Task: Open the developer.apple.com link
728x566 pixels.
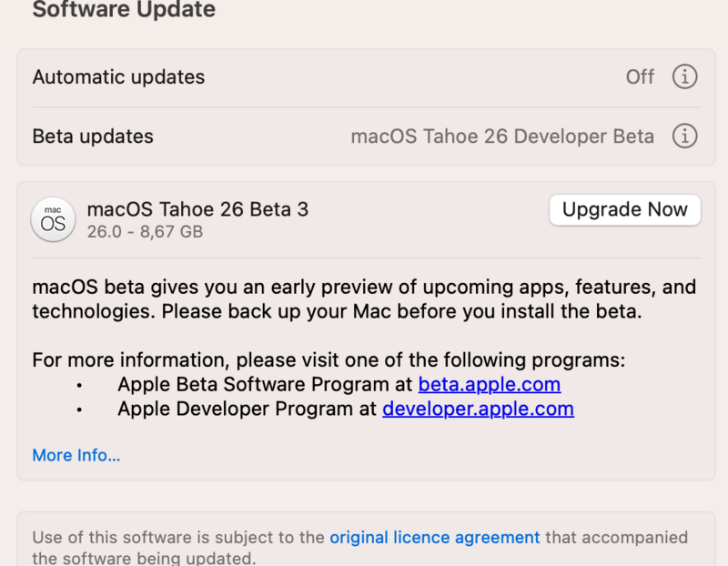Action: click(x=478, y=409)
